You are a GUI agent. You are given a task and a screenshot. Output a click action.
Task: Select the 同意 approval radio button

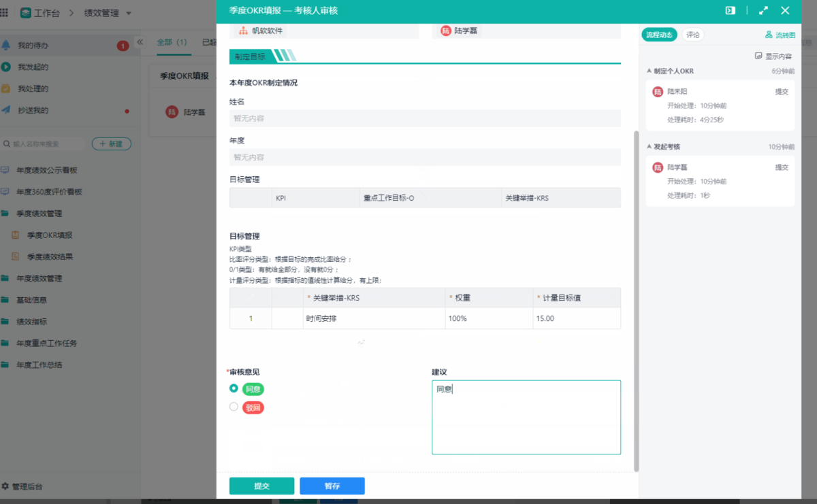(234, 388)
